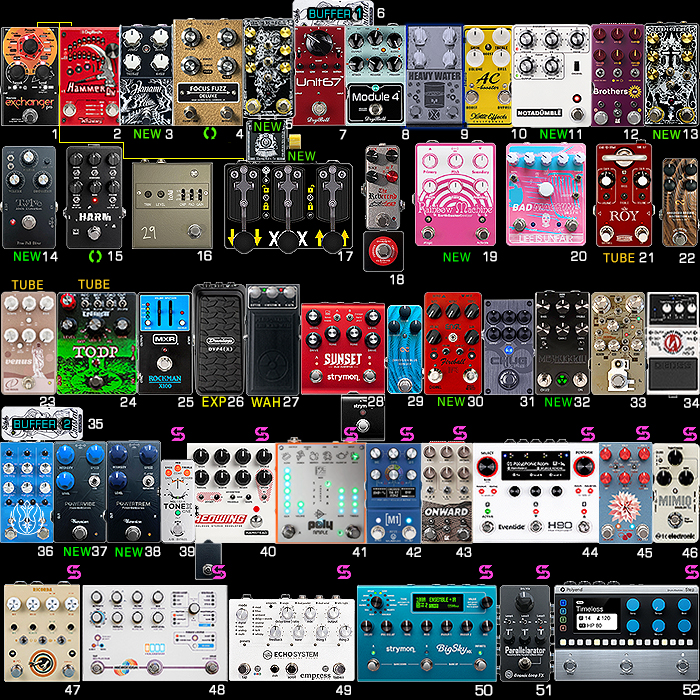Click the stereo S icon above the Timeless pedal 52
Viewport: 700px width, 700px height.
pyautogui.click(x=692, y=572)
